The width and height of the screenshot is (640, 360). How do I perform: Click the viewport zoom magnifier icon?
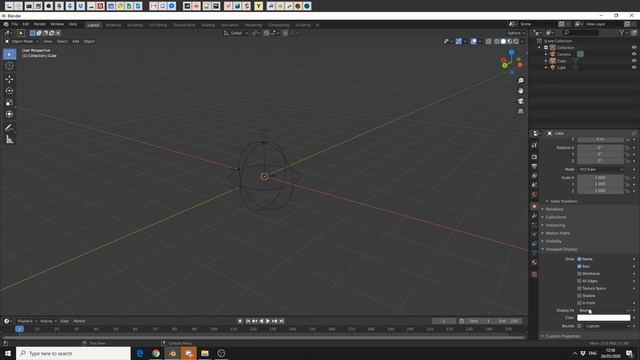[520, 81]
